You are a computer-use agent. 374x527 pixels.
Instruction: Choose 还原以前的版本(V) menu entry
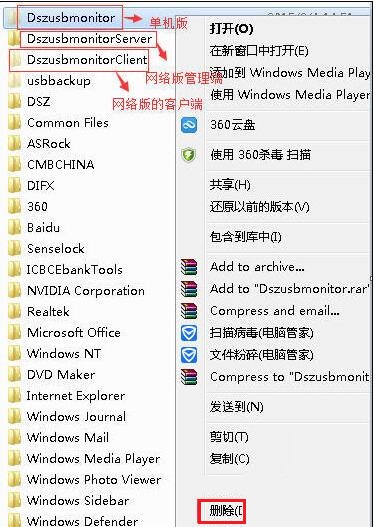[259, 207]
